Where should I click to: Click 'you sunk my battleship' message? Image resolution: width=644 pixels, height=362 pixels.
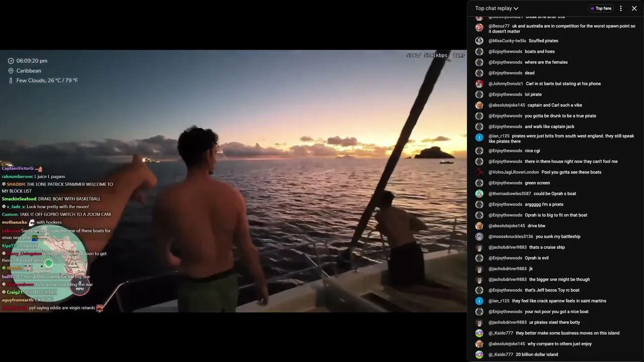[558, 236]
